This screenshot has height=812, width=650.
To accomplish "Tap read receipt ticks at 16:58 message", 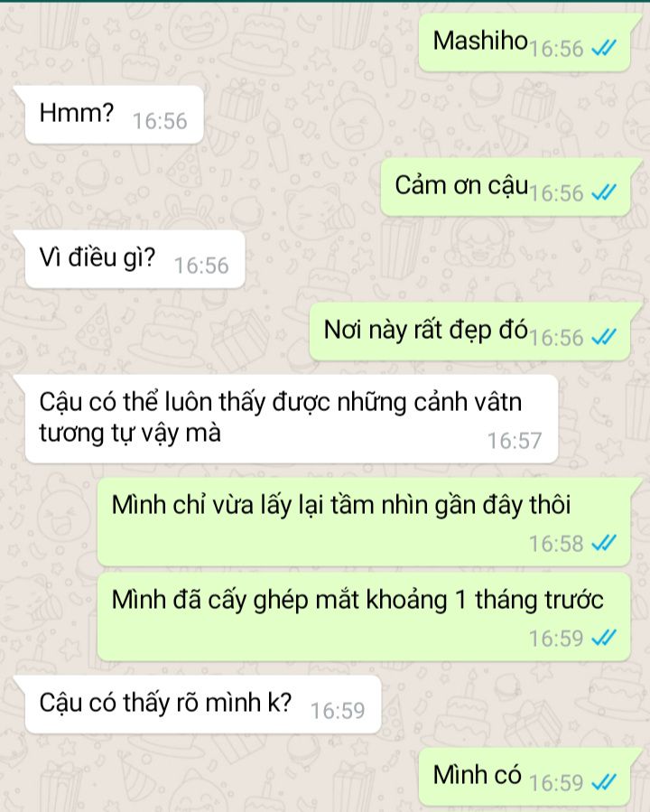I will [604, 543].
